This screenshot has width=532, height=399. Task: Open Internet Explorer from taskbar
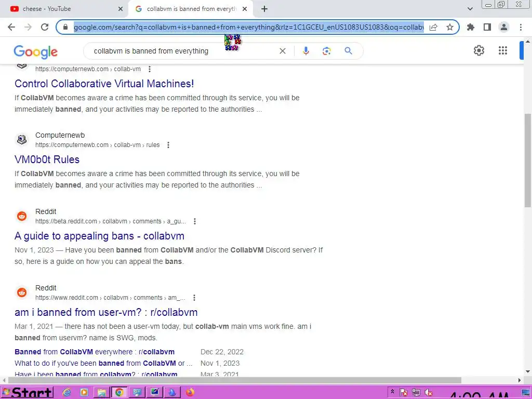point(67,393)
